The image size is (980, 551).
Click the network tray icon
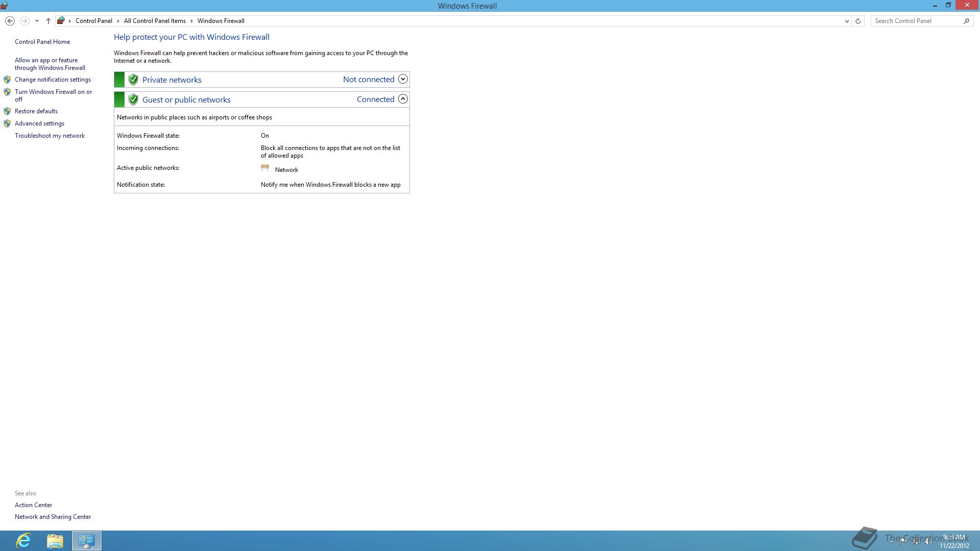coord(916,541)
